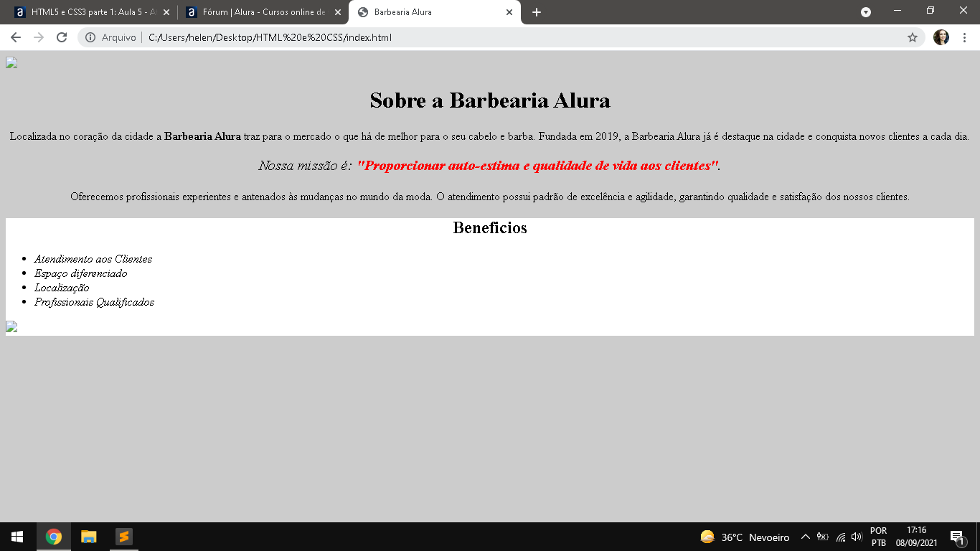Click broken image below benefits list
Viewport: 980px width, 551px height.
[x=11, y=326]
